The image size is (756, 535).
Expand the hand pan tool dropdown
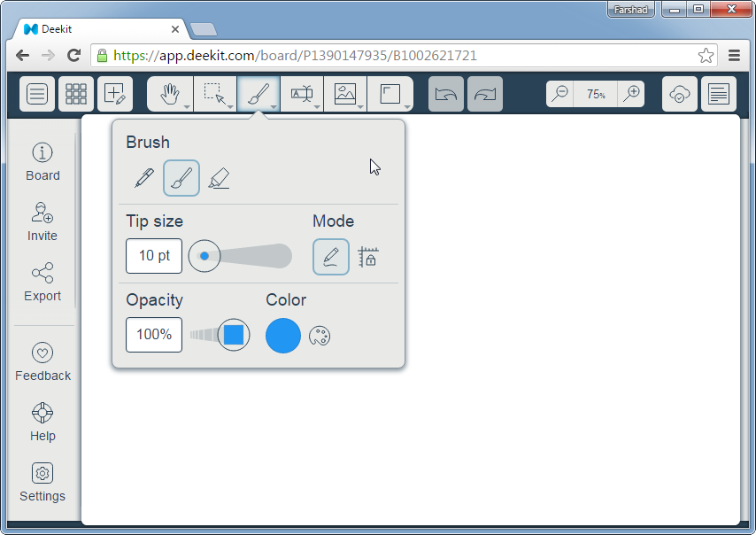[x=187, y=106]
